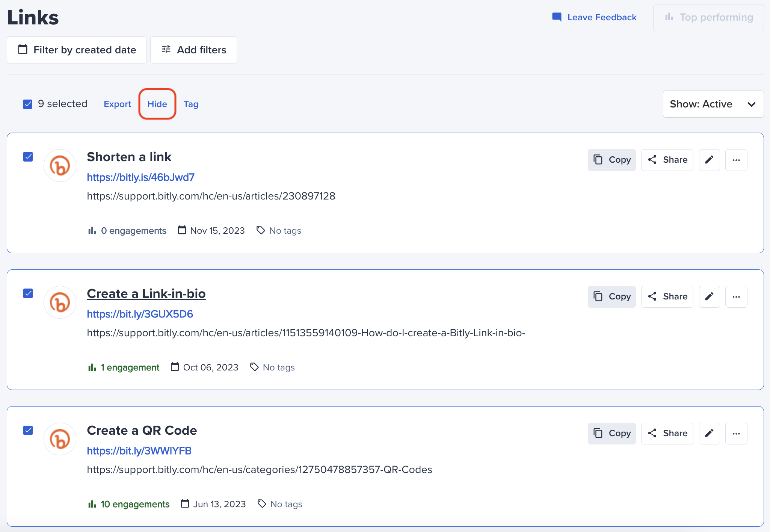Image resolution: width=770 pixels, height=532 pixels.
Task: Click the bar chart icon beside 0 engagements
Action: 92,230
